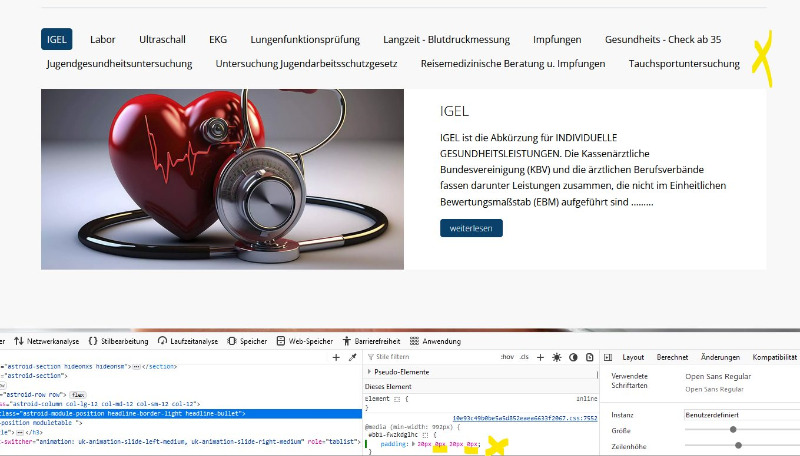Toggle dark color scheme simulation icon

(x=573, y=357)
